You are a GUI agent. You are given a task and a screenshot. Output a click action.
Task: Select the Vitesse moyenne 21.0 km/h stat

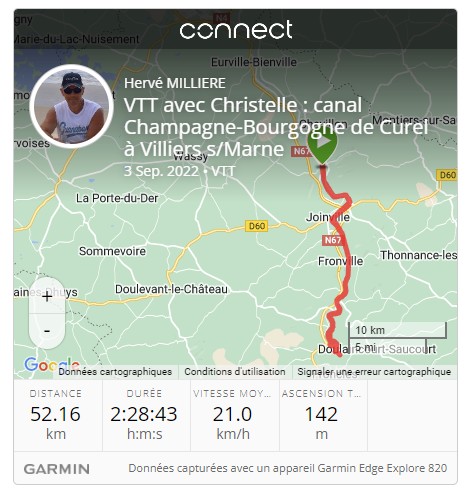pos(233,415)
